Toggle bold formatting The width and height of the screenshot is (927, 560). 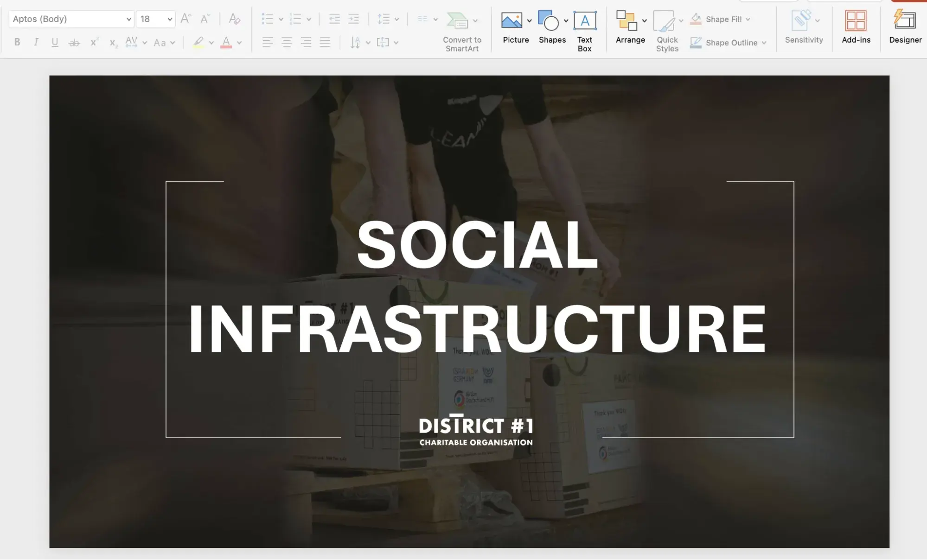pyautogui.click(x=17, y=42)
